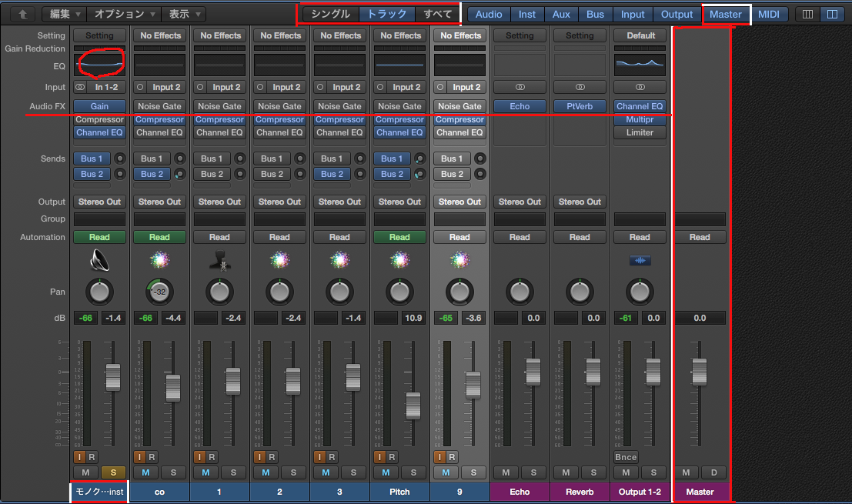
Task: Open the オプション menu dropdown
Action: [125, 14]
